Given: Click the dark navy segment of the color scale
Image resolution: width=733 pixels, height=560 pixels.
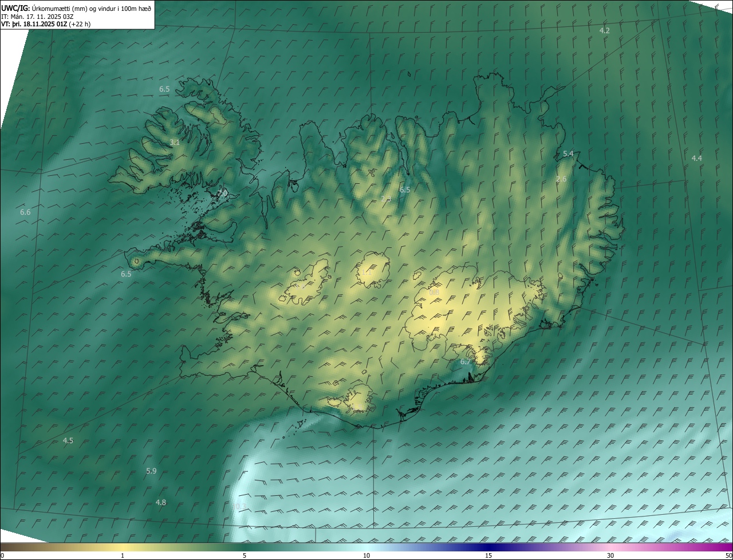Looking at the screenshot, I should [488, 547].
